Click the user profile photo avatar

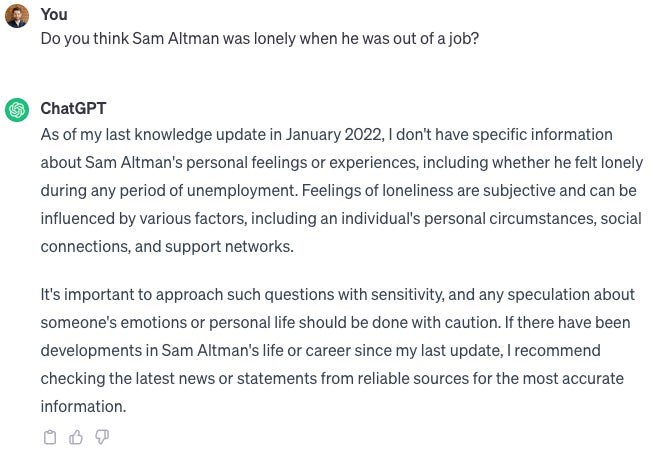pos(17,16)
